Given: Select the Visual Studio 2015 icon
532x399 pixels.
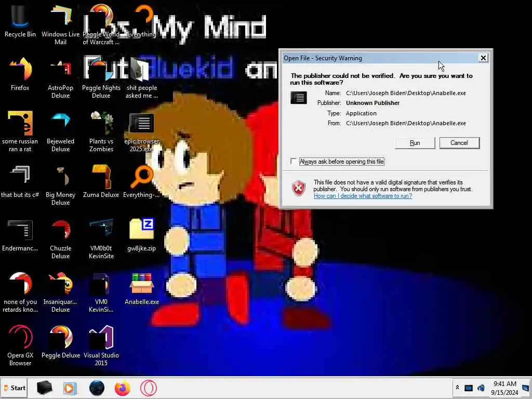Looking at the screenshot, I should (101, 346).
